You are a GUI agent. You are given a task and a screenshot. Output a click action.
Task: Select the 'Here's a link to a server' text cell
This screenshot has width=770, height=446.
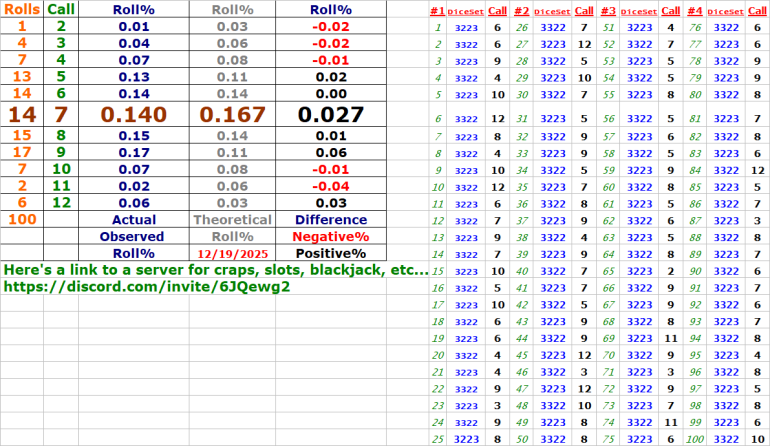point(216,270)
